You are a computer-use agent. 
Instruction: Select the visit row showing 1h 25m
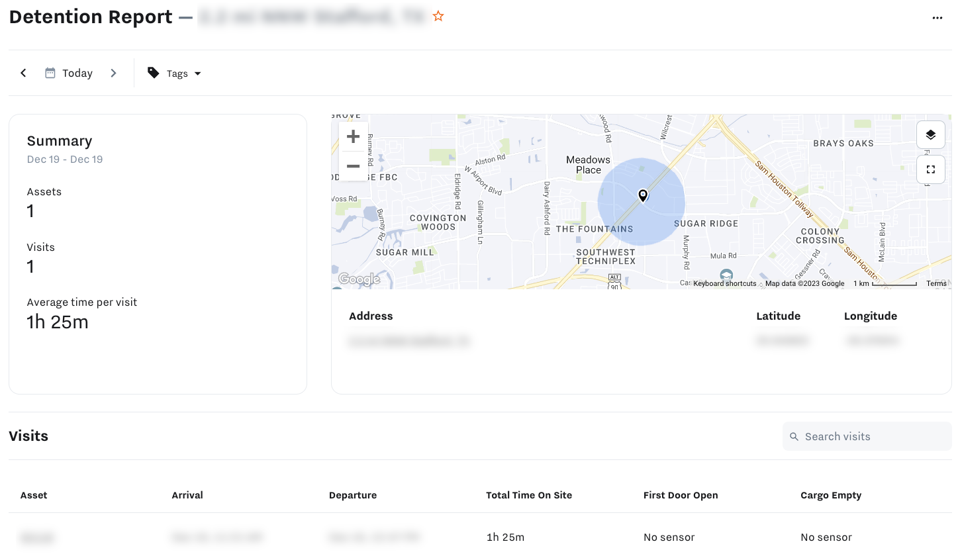pos(480,537)
